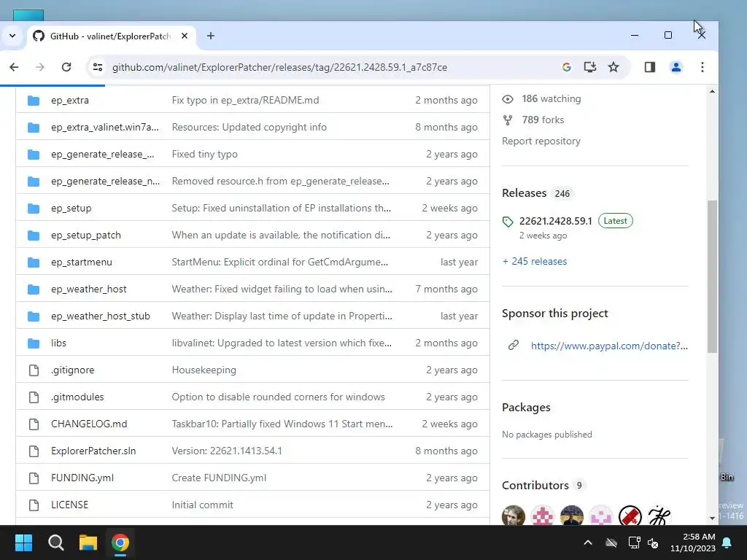The height and width of the screenshot is (560, 747).
Task: Open a new tab with the plus button
Action: coord(211,36)
